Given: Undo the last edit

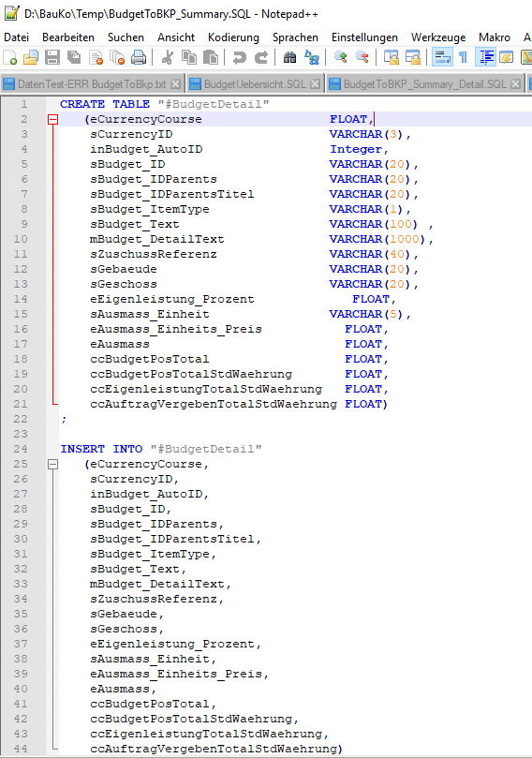Looking at the screenshot, I should [x=239, y=57].
